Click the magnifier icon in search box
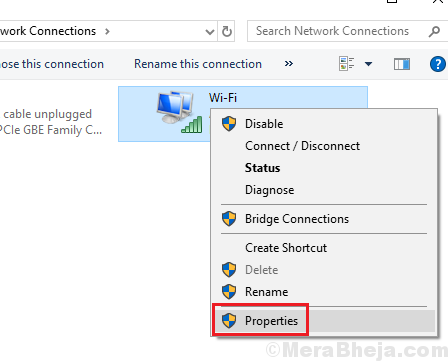This screenshot has height=361, width=448. pyautogui.click(x=434, y=31)
